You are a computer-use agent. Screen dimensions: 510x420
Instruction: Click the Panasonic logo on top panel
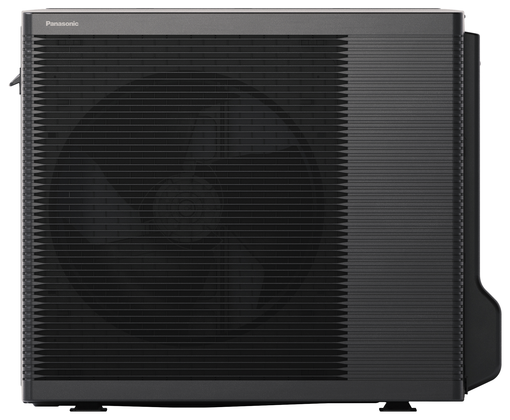click(62, 24)
